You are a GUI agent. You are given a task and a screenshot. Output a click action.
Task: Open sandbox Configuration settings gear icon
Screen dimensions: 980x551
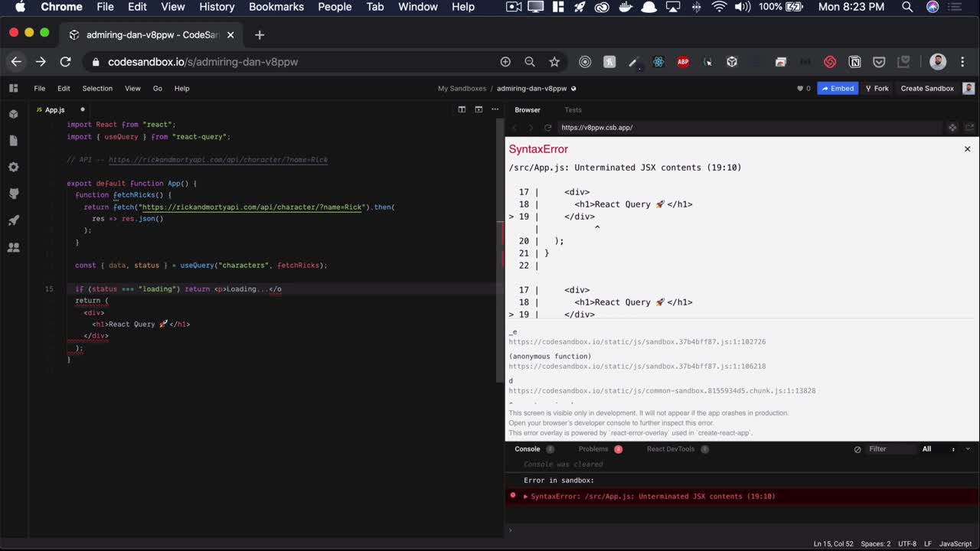13,167
